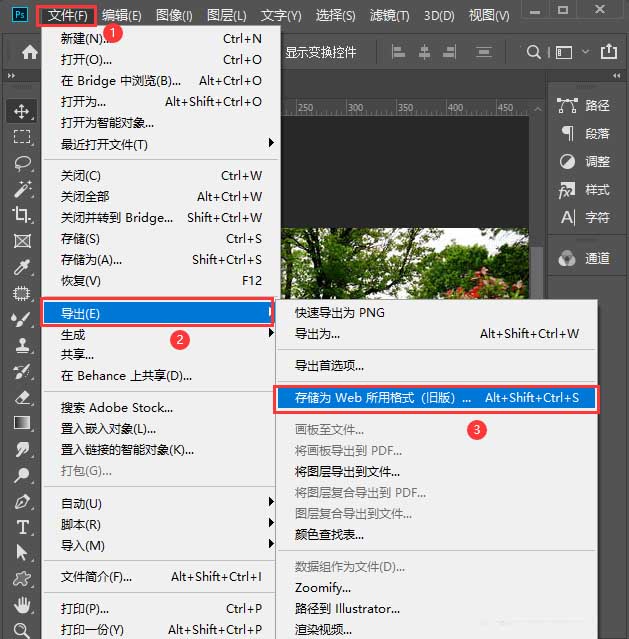Click the distribute vertically icon
This screenshot has height=639, width=629.
tap(483, 52)
